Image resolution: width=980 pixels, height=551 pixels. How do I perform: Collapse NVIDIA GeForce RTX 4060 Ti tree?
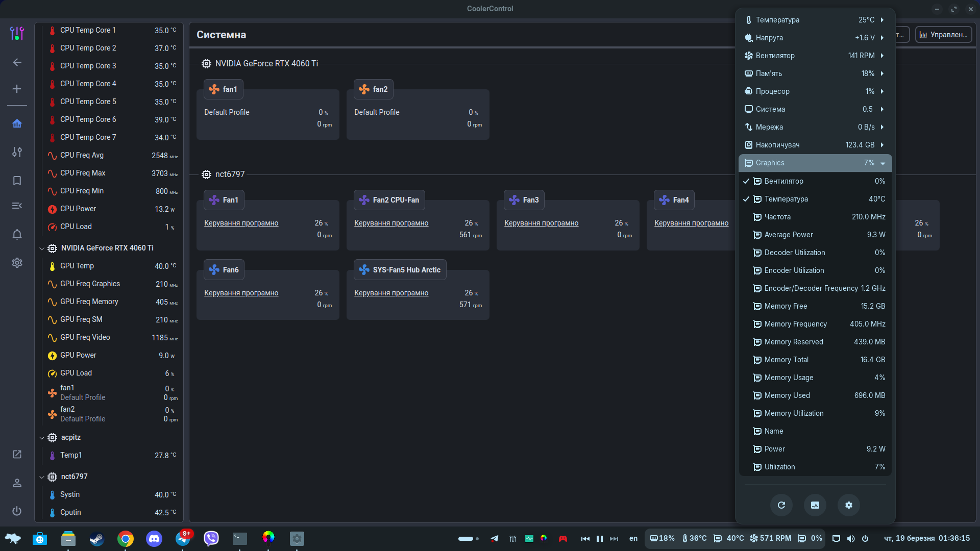(42, 248)
